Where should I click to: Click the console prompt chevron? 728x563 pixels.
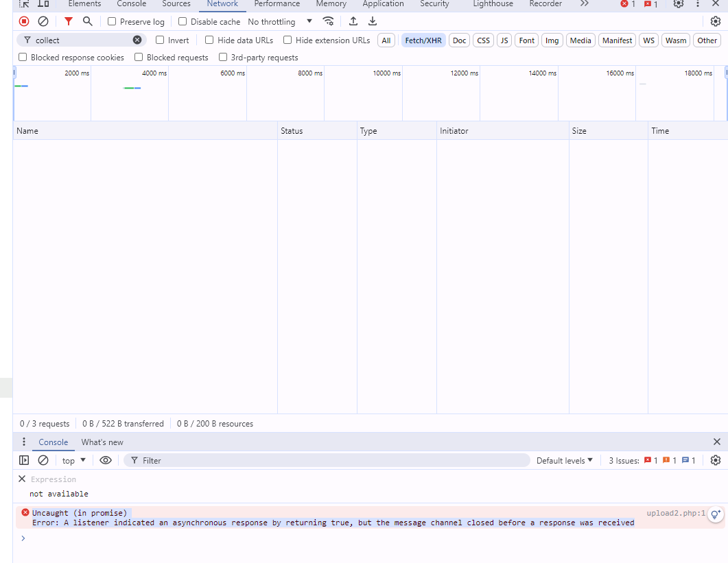point(23,538)
